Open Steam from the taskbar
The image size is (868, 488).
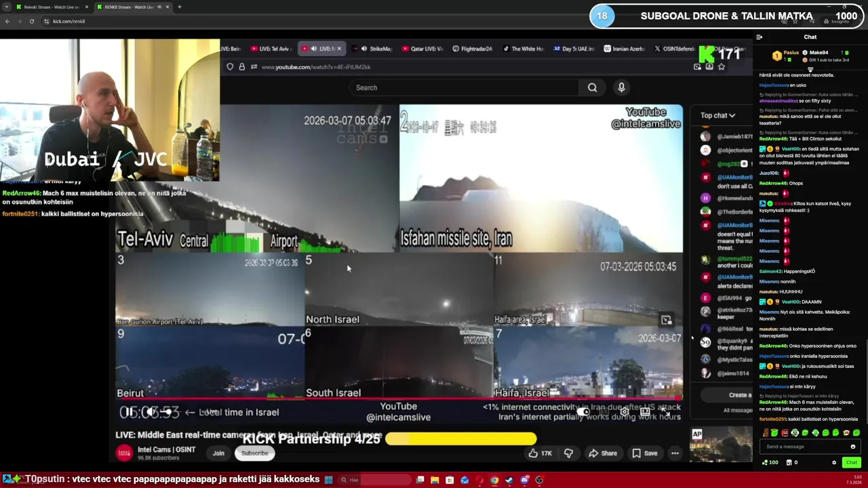point(509,480)
